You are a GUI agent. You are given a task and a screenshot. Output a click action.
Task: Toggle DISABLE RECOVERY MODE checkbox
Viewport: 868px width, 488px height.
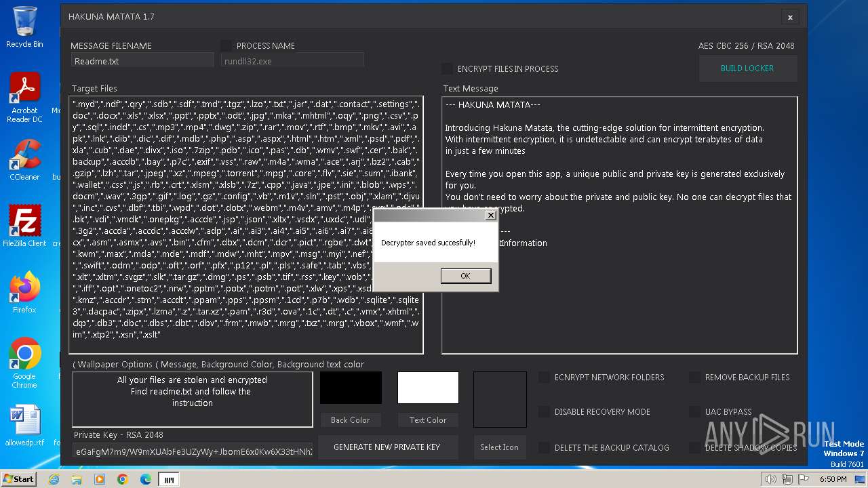[544, 411]
